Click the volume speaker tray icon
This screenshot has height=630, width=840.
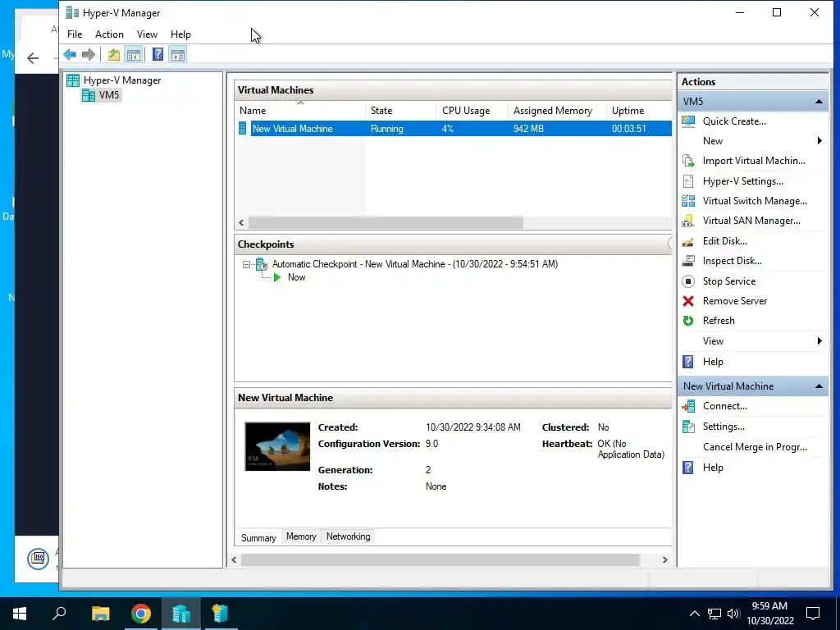coord(733,614)
